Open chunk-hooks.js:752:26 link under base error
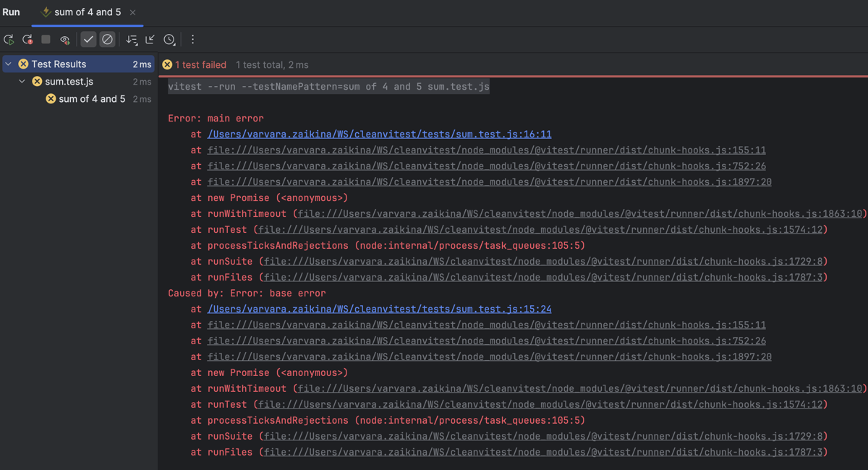The image size is (868, 470). click(x=487, y=341)
